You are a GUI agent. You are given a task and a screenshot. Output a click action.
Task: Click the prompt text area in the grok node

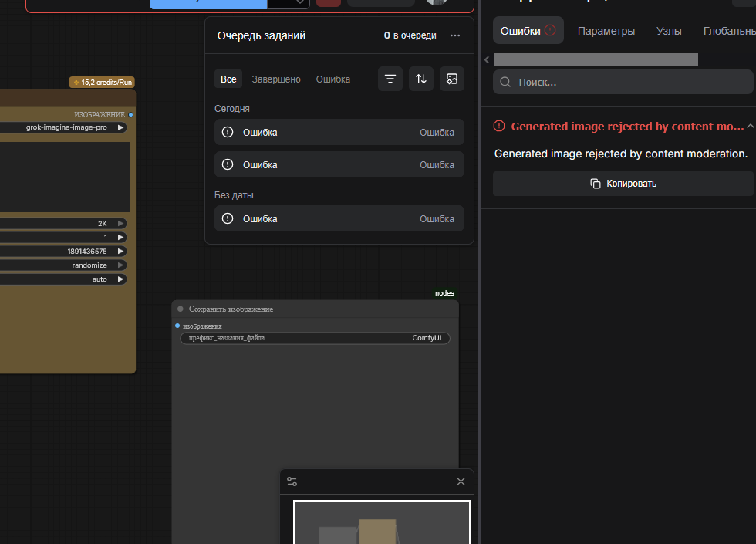click(65, 177)
